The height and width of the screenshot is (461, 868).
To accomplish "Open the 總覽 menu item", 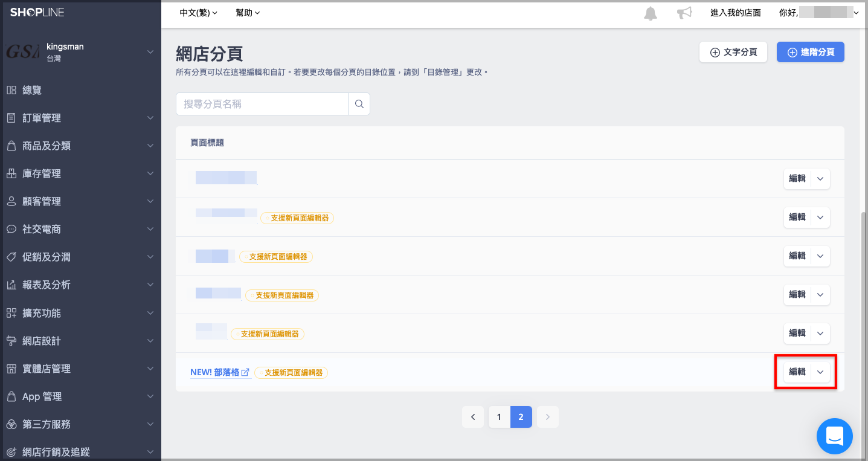I will pos(80,90).
